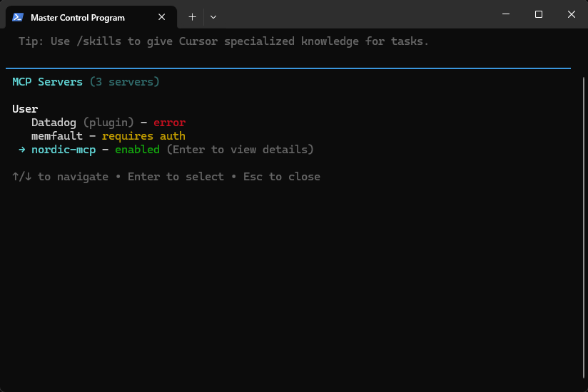Image resolution: width=588 pixels, height=392 pixels.
Task: Close the terminal window
Action: pyautogui.click(x=571, y=14)
